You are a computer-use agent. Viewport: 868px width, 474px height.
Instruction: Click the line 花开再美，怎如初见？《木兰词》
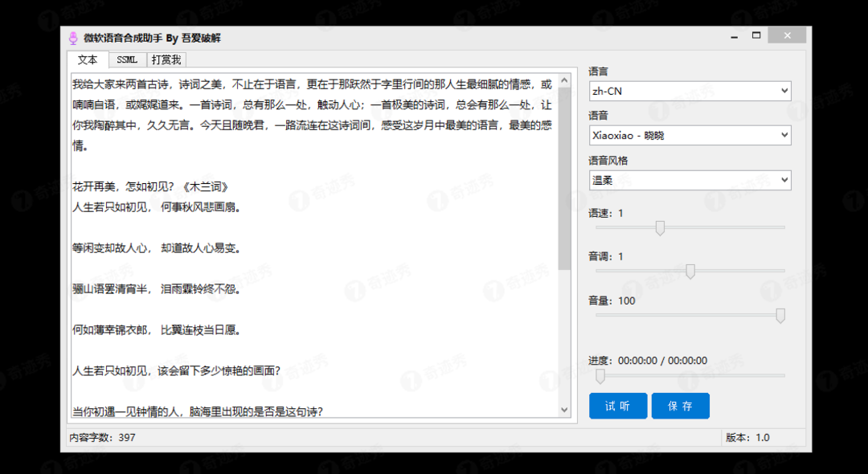click(x=150, y=187)
